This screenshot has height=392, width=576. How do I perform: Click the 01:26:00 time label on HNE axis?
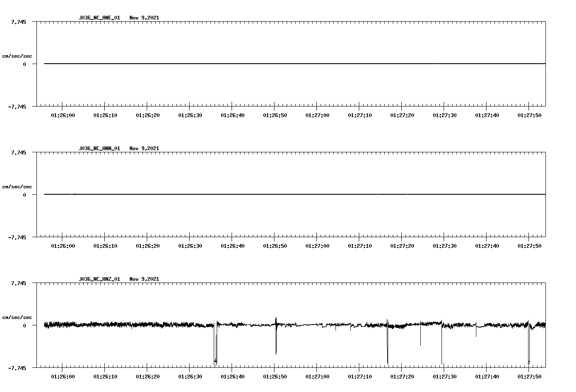pos(63,115)
